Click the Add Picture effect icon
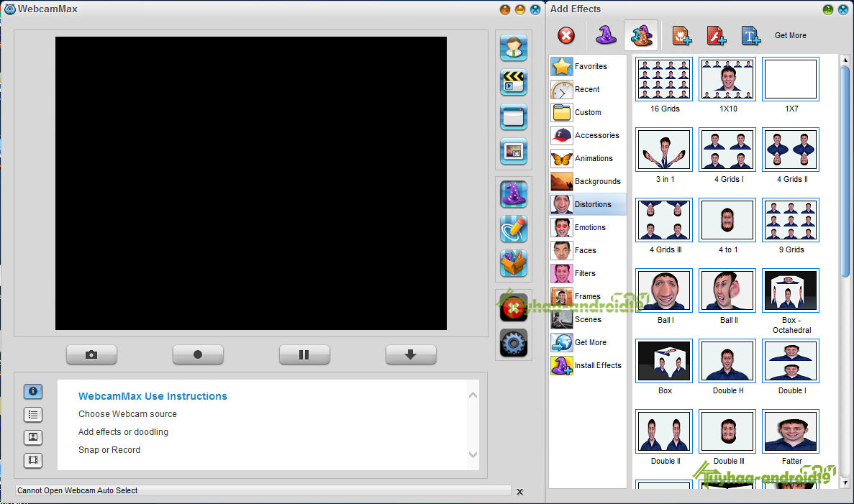This screenshot has width=854, height=504. click(x=681, y=35)
